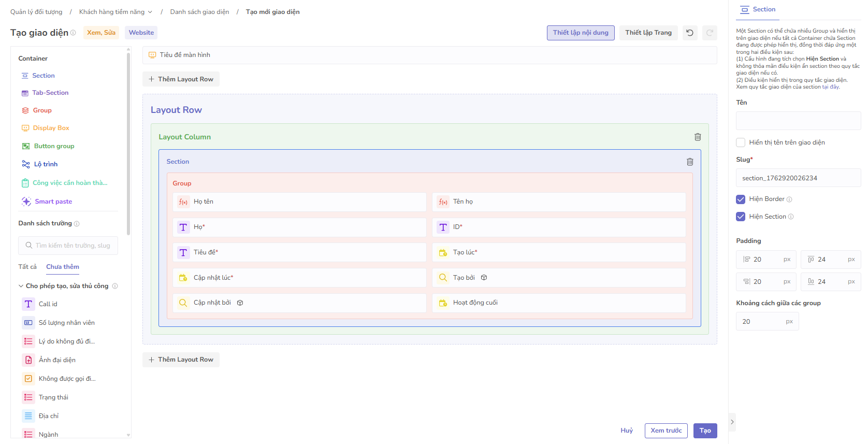Uncheck the Hiện Border checkbox
This screenshot has height=444, width=868.
(x=741, y=199)
